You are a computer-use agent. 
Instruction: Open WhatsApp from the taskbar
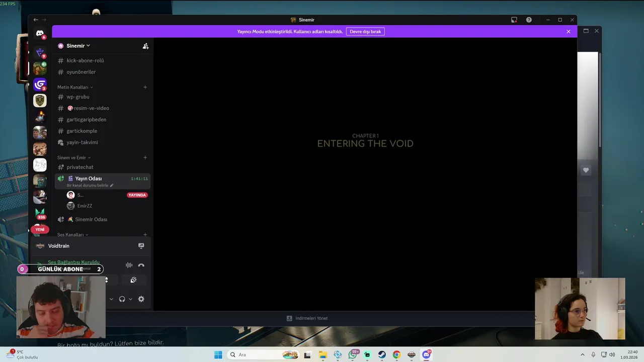click(353, 355)
